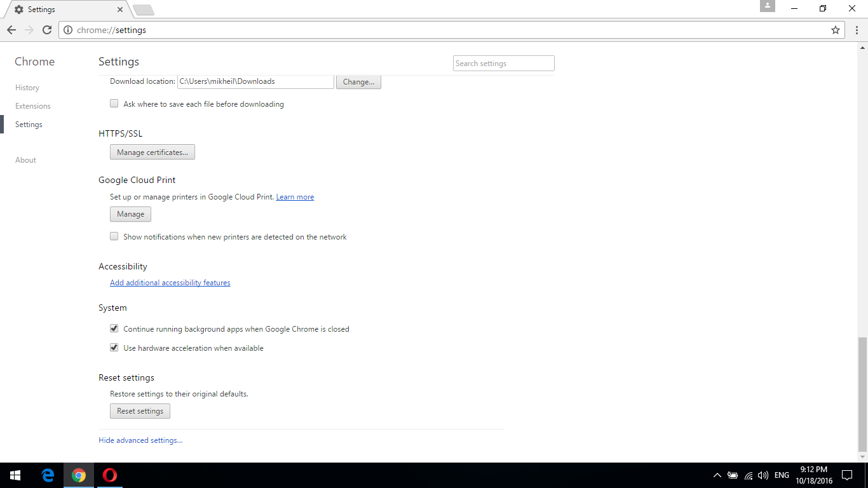Viewport: 868px width, 488px height.
Task: Launch Microsoft Edge from the taskbar
Action: [x=48, y=475]
